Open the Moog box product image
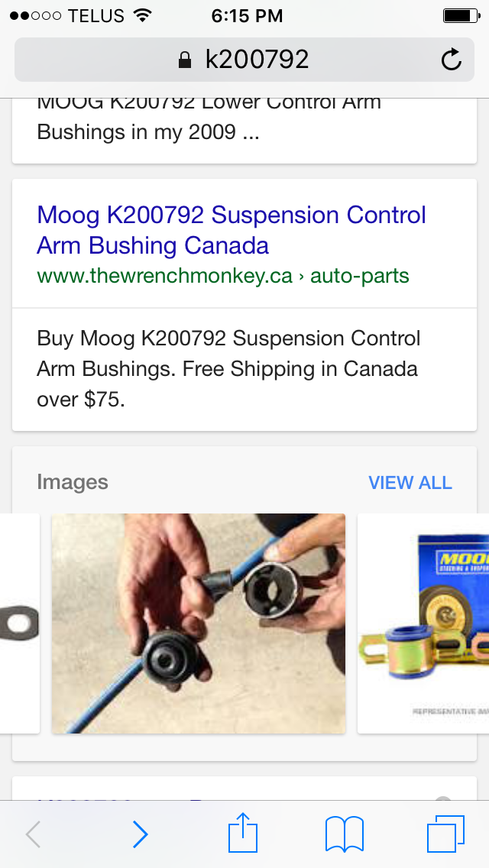 pos(423,623)
